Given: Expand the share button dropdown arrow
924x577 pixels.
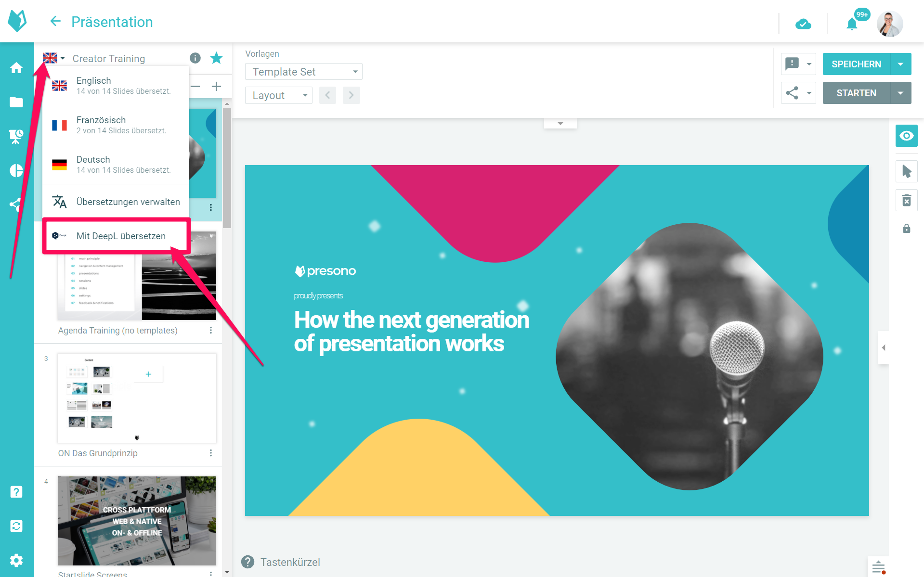Looking at the screenshot, I should (809, 93).
